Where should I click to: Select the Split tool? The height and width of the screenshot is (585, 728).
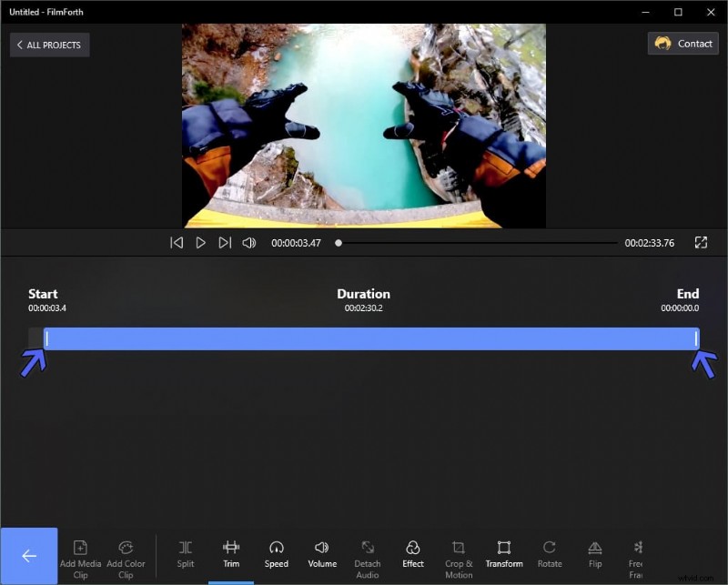click(x=185, y=555)
